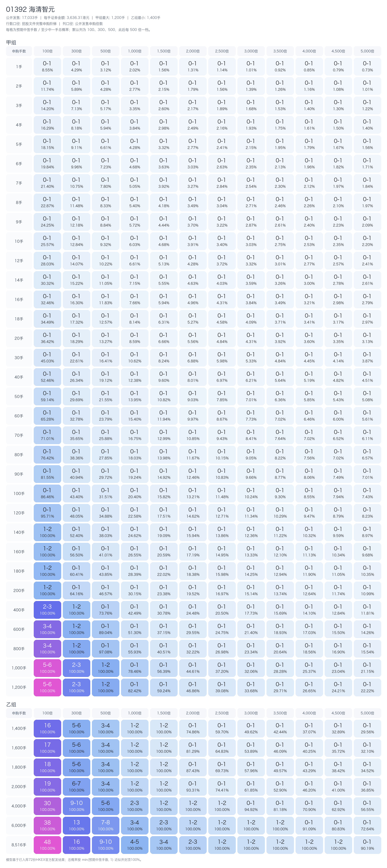Select the 50手 row label
The width and height of the screenshot is (387, 868).
pos(19,397)
